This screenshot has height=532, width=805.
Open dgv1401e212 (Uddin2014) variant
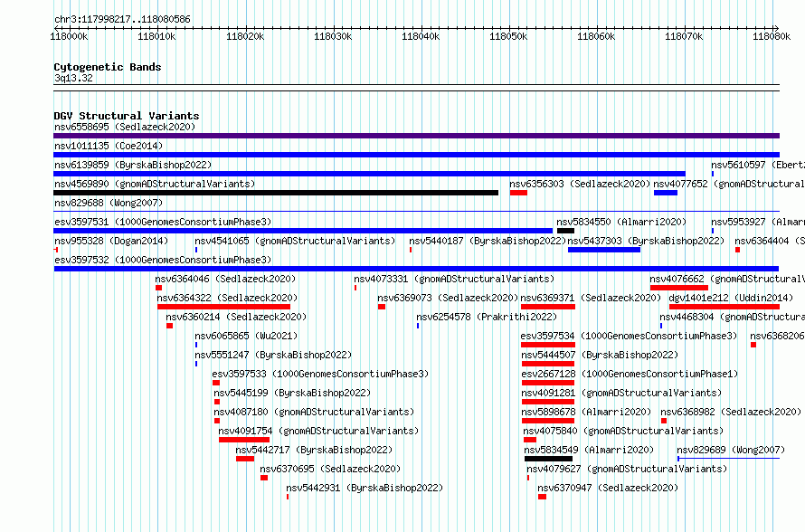(731, 298)
